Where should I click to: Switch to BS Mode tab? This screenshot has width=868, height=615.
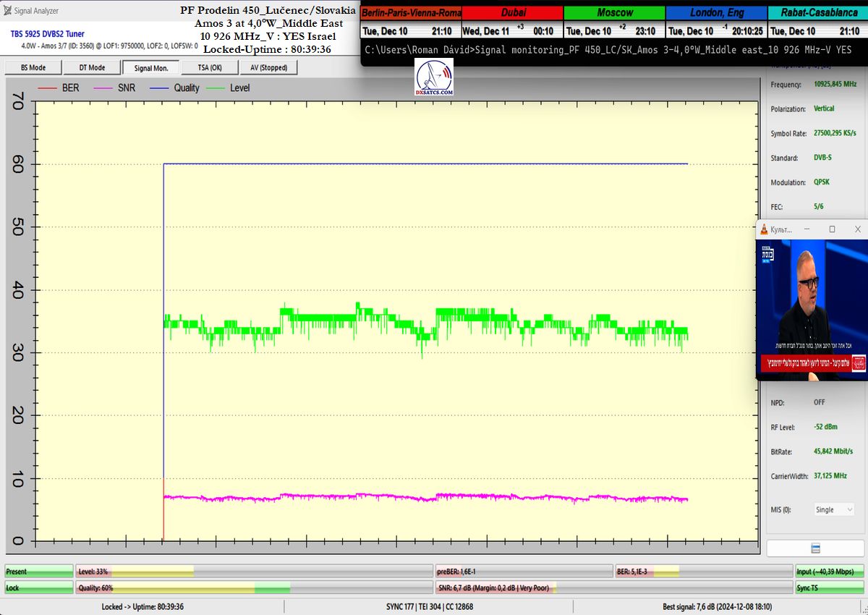pyautogui.click(x=33, y=67)
